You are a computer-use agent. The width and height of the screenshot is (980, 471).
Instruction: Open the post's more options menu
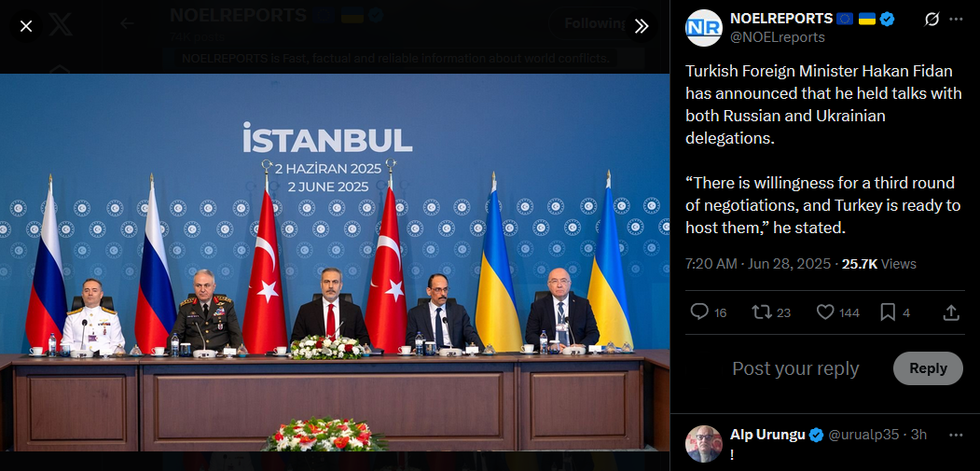pos(956,20)
